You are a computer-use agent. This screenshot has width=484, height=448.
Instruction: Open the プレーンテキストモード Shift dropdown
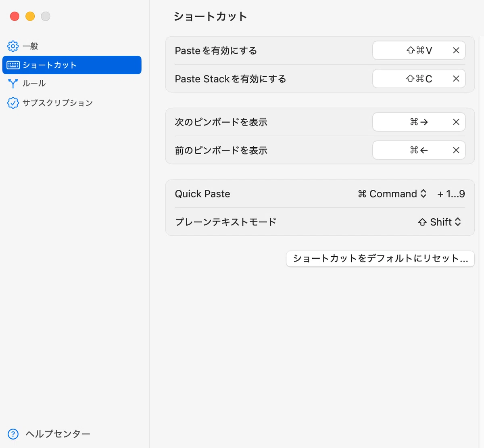440,222
